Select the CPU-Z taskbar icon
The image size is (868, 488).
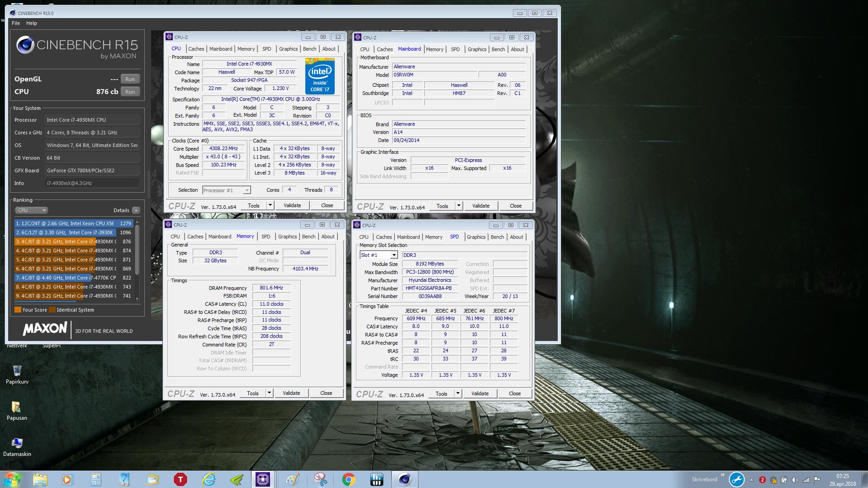(x=263, y=479)
